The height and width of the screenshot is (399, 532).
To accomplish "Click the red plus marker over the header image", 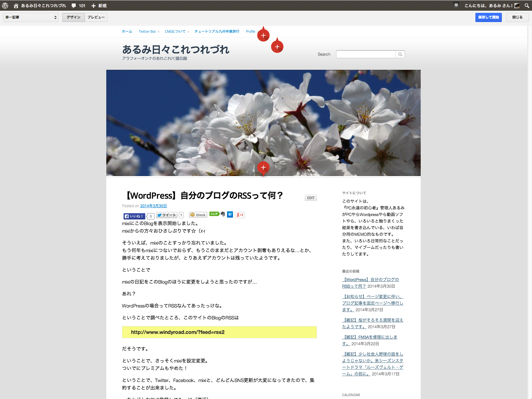I will coord(263,168).
